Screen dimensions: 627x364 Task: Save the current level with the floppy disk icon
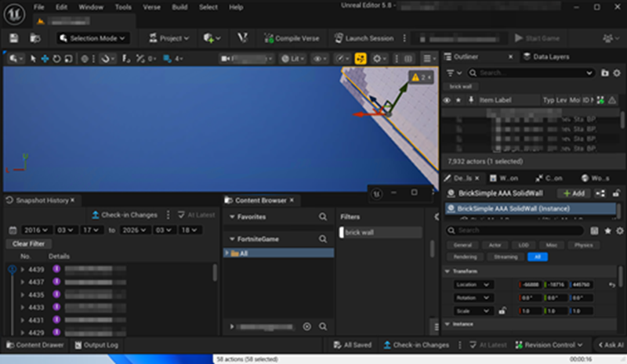[x=14, y=38]
